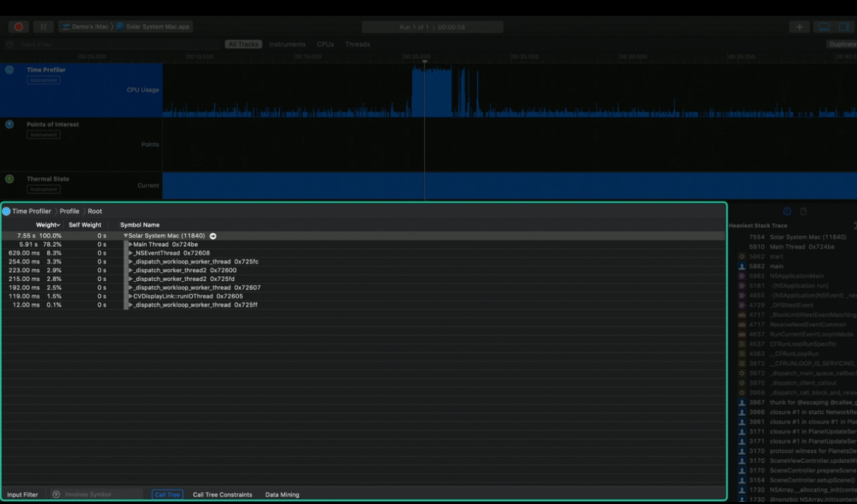The image size is (857, 504).
Task: Add an instrument with the plus button
Action: [x=799, y=27]
